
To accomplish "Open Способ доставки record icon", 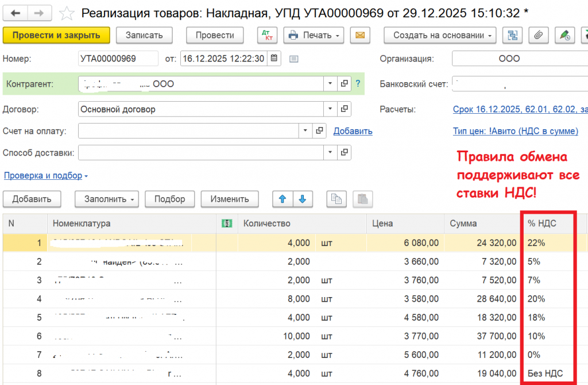I will click(x=345, y=152).
